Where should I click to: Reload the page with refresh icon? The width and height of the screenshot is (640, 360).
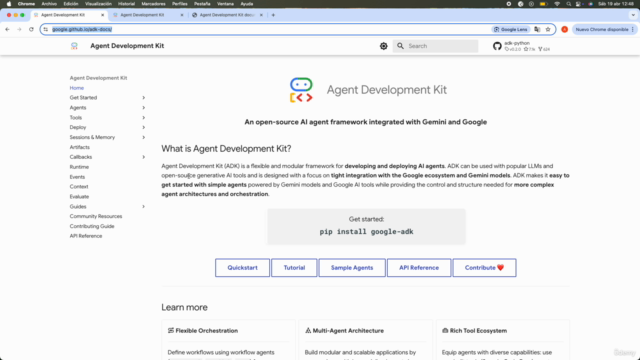[x=31, y=29]
